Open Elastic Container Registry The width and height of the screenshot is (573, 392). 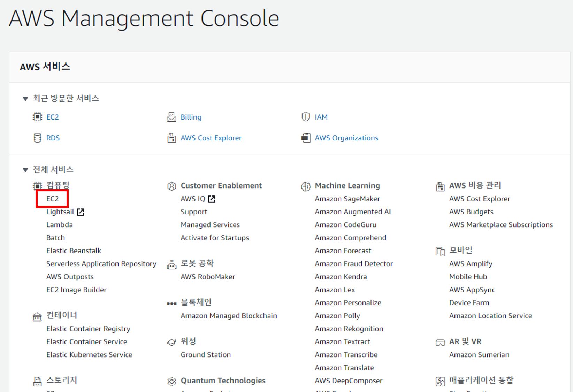coord(88,329)
